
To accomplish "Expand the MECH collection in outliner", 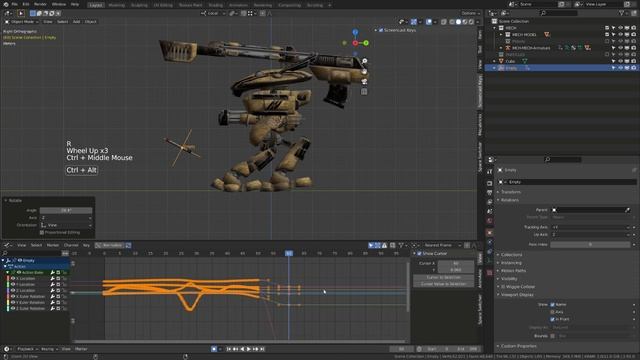I will coord(495,28).
